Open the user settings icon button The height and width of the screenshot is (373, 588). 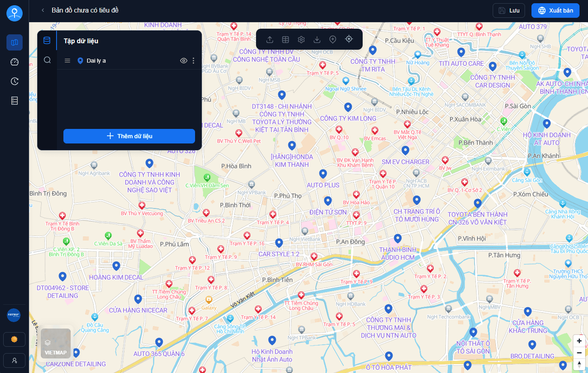(x=14, y=360)
